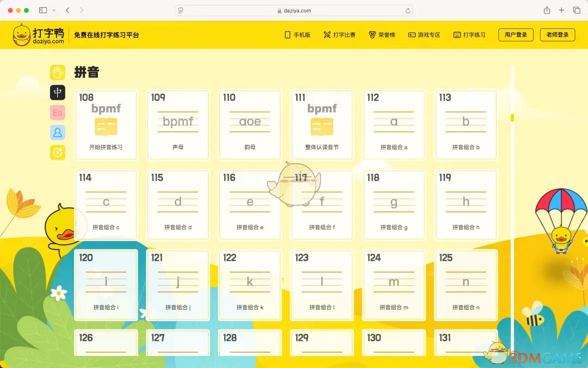
Task: Open the user profile icon in the sidebar
Action: pyautogui.click(x=57, y=132)
